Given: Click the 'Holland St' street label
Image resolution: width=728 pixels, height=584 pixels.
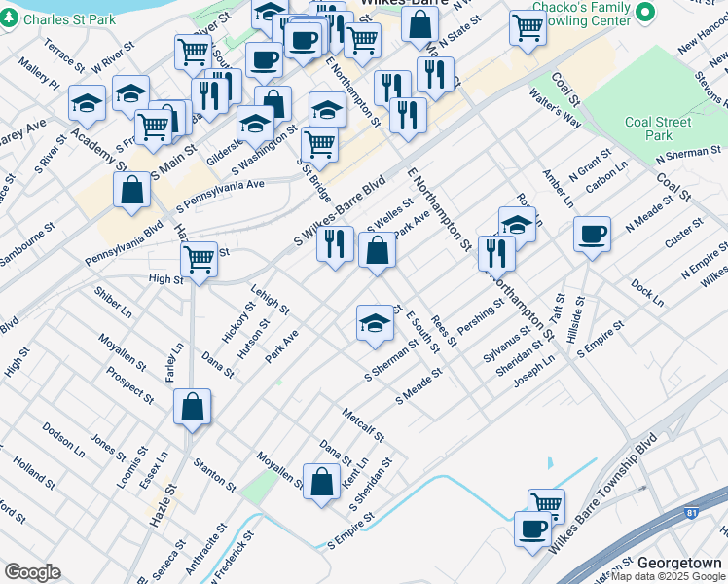Looking at the screenshot, I should tap(34, 473).
